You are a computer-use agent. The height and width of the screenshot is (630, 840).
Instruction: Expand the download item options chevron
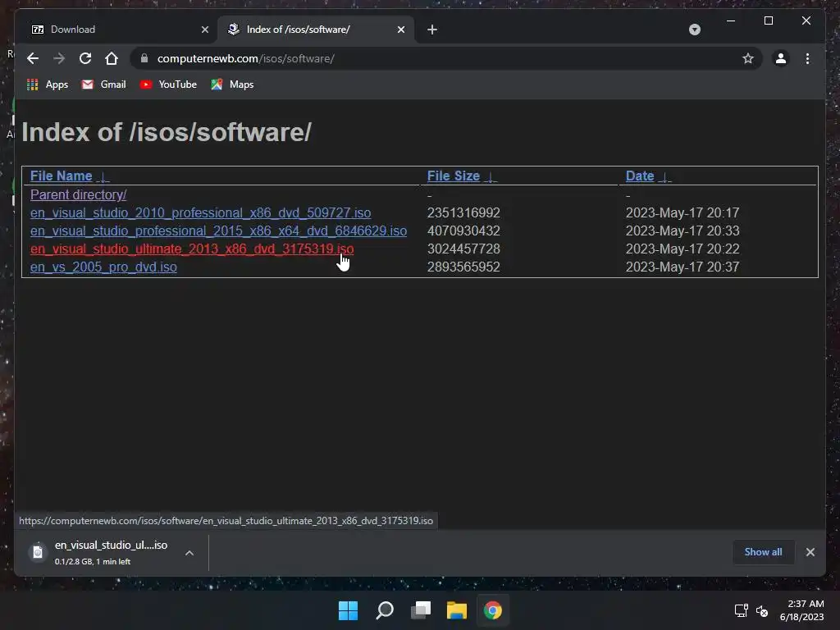[189, 552]
